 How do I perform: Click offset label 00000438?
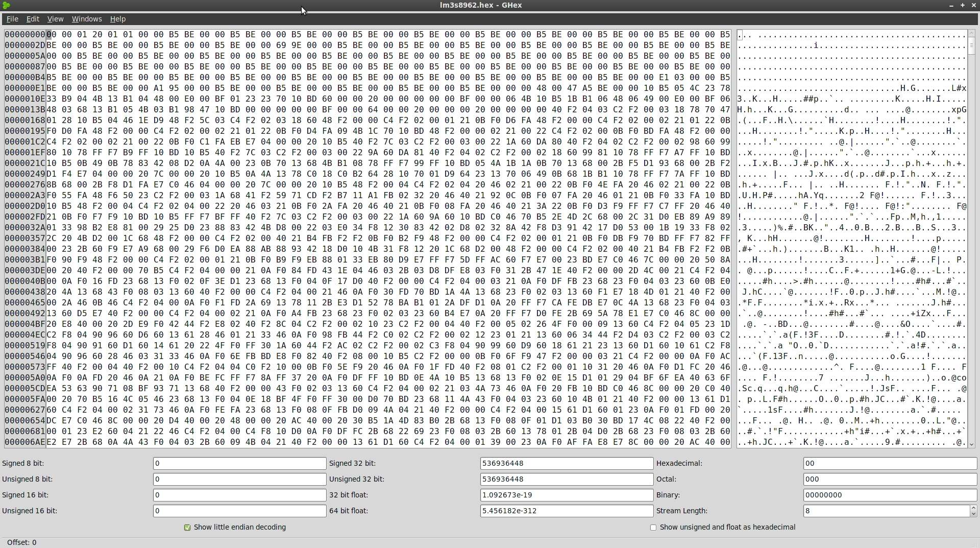25,292
